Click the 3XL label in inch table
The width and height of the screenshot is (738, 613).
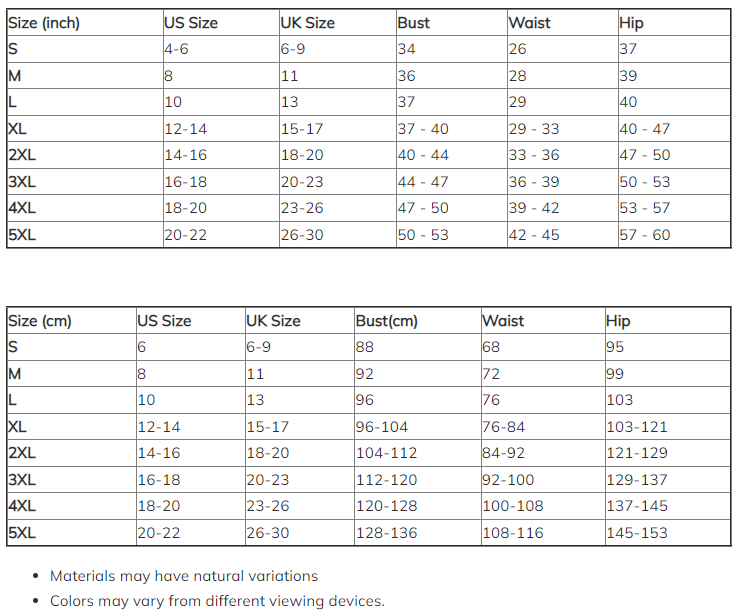tap(22, 182)
